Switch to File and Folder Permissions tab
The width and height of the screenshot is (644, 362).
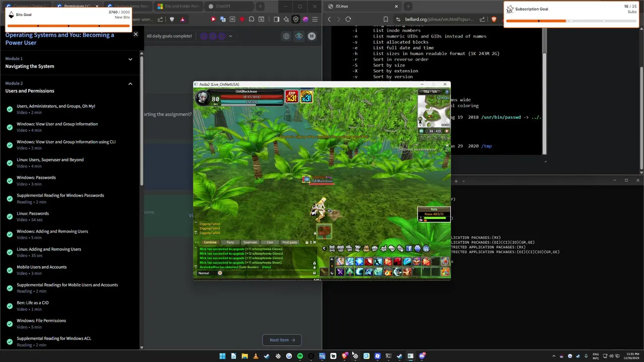click(178, 6)
